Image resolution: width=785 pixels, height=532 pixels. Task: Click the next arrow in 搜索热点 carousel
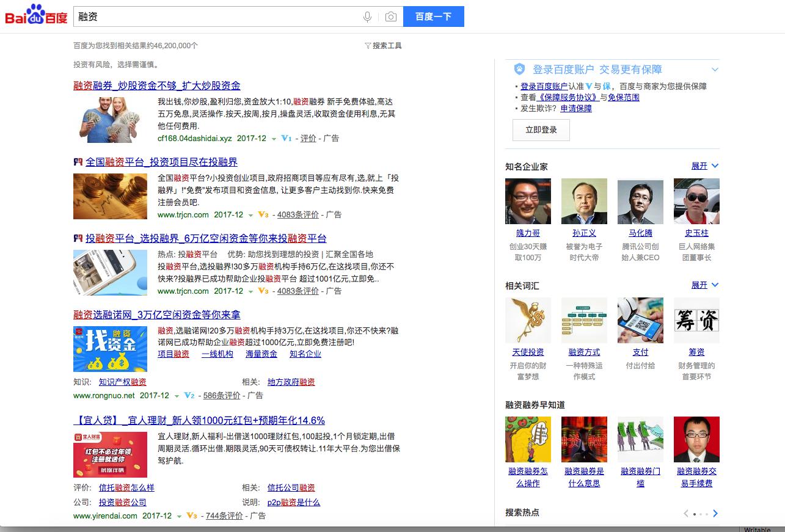pyautogui.click(x=715, y=514)
